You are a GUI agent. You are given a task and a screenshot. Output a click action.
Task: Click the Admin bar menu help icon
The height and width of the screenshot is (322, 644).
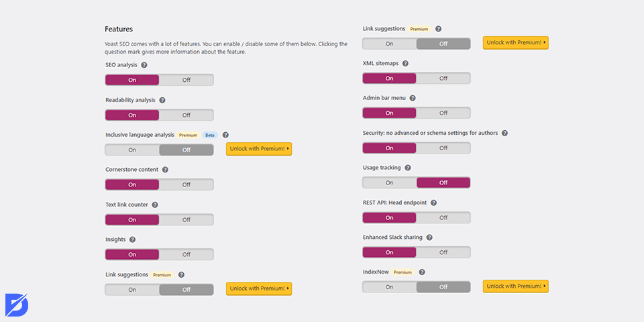413,98
